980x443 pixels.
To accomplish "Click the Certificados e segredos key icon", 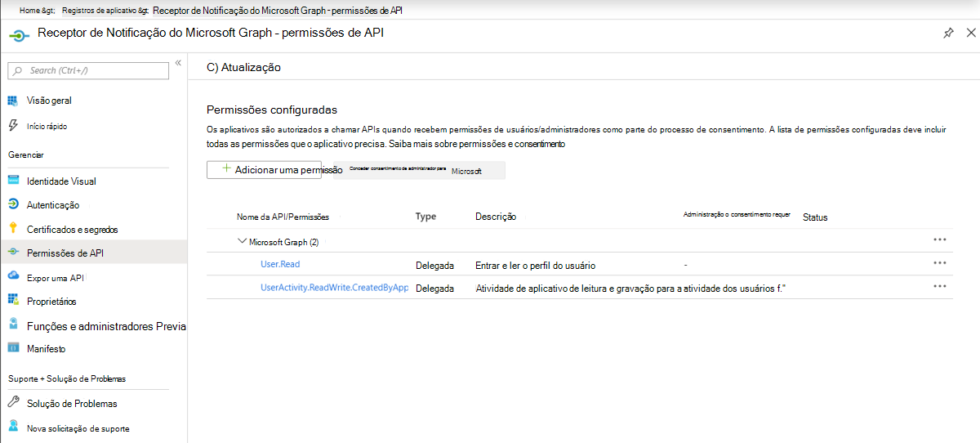I will coord(13,228).
